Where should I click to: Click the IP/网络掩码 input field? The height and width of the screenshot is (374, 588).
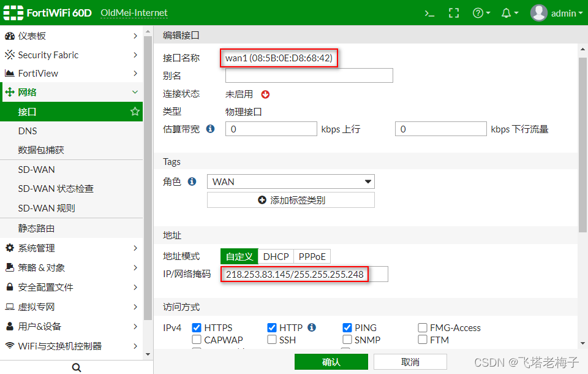click(304, 274)
